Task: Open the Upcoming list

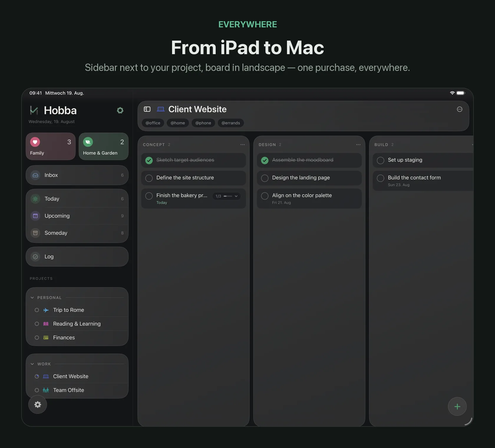Action: 77,216
